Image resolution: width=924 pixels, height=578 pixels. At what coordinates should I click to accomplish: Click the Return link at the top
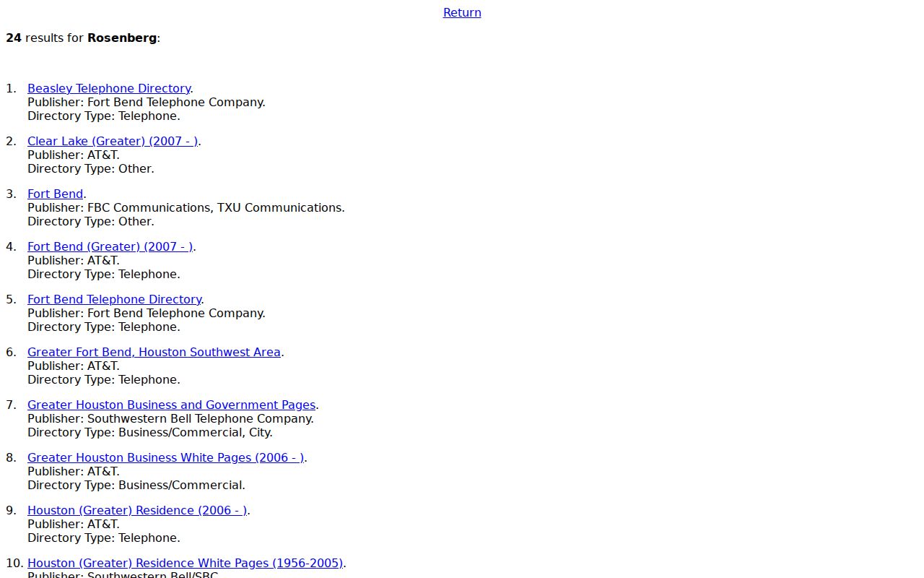tap(462, 12)
